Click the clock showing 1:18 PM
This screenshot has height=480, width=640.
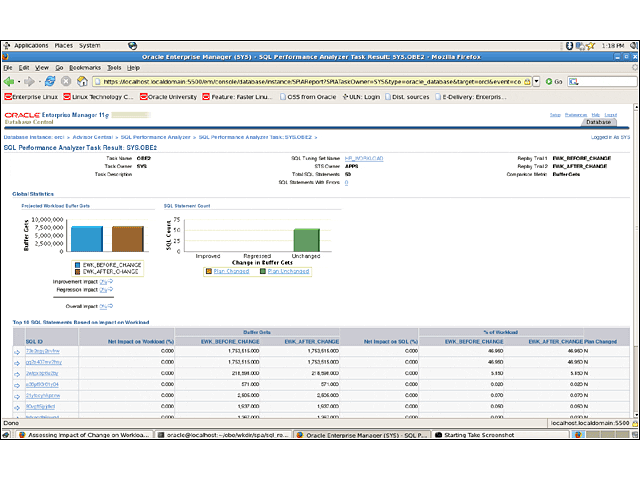click(x=613, y=46)
